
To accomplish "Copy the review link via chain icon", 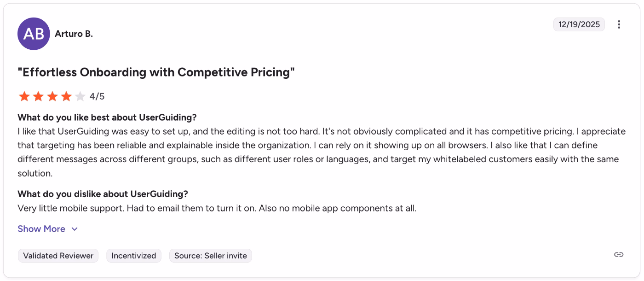I will pyautogui.click(x=618, y=254).
